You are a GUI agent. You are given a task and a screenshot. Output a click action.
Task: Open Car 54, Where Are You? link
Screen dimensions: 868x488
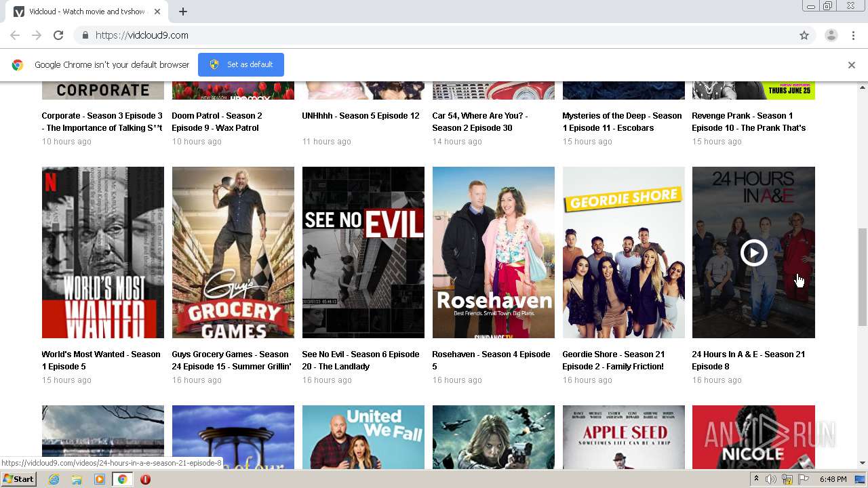point(480,122)
